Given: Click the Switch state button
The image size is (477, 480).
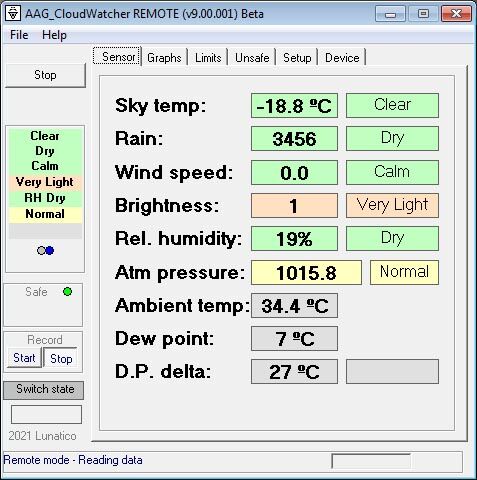Looking at the screenshot, I should click(44, 389).
